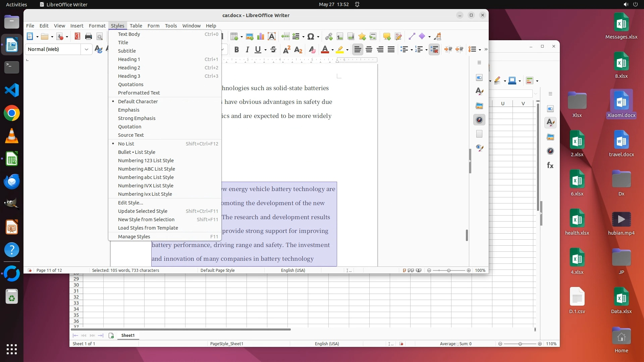Screen dimensions: 644x362
Task: Toggle Italic formatting
Action: click(x=247, y=50)
